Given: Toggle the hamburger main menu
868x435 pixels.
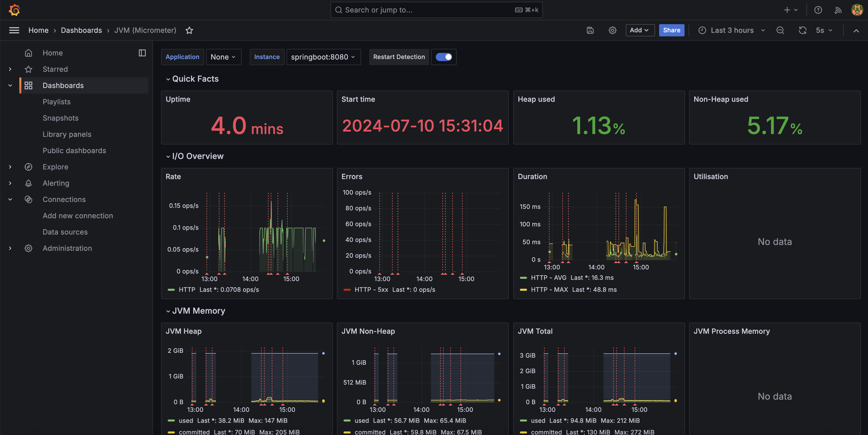Looking at the screenshot, I should (x=14, y=30).
